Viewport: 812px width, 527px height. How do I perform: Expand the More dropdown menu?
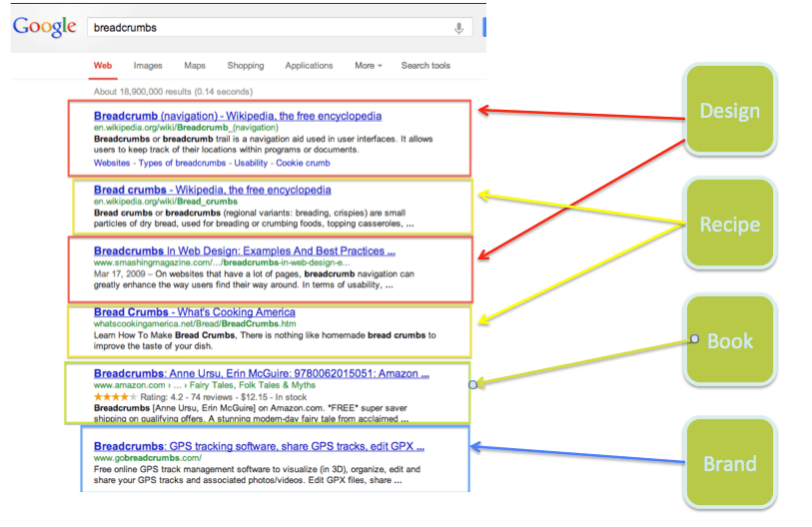click(369, 66)
